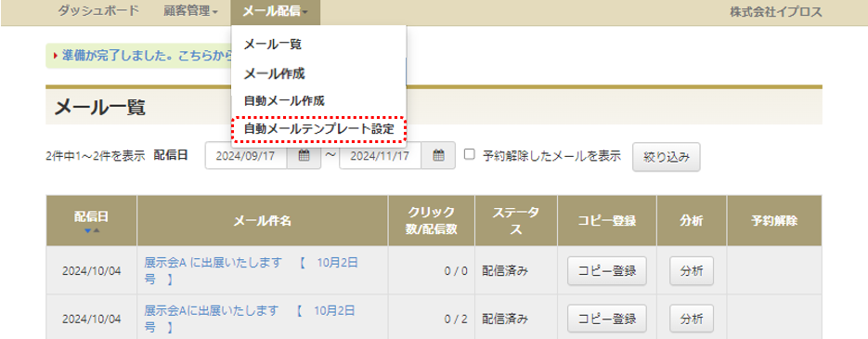Click the 予約解除 column header
The width and height of the screenshot is (868, 339).
[774, 220]
